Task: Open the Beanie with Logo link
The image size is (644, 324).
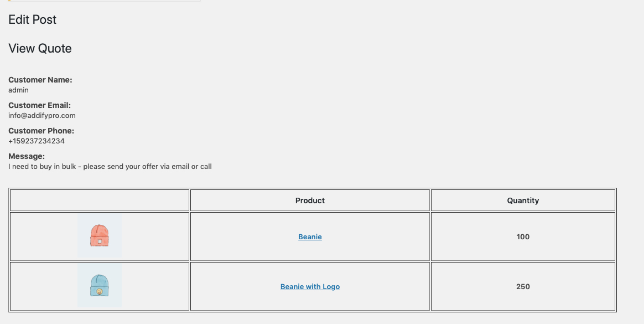Action: tap(310, 286)
